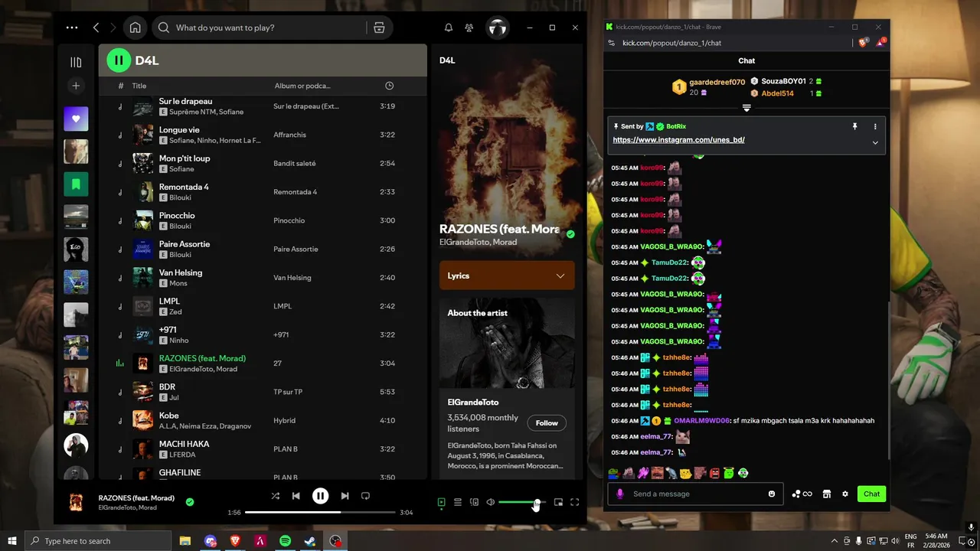Viewport: 980px width, 551px height.
Task: Open artist link Bilouki under Paire Assortie
Action: click(181, 255)
